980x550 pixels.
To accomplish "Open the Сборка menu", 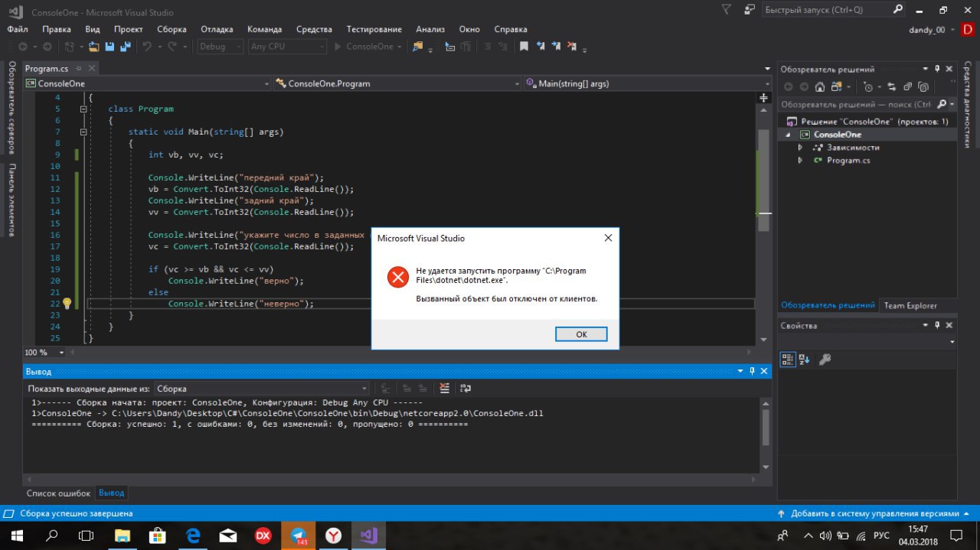I will [x=171, y=29].
